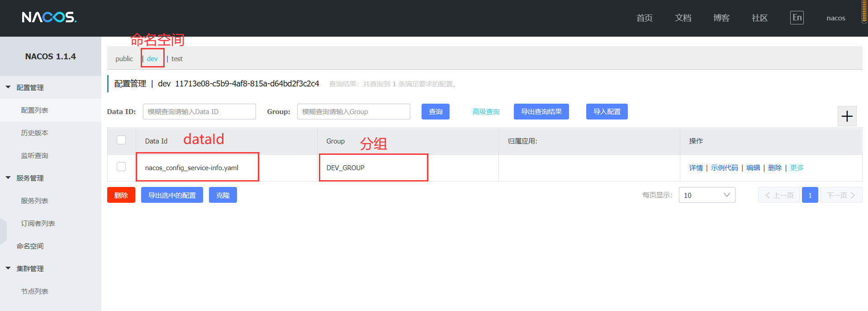The height and width of the screenshot is (311, 868).
Task: Switch to the dev namespace tab
Action: (152, 59)
